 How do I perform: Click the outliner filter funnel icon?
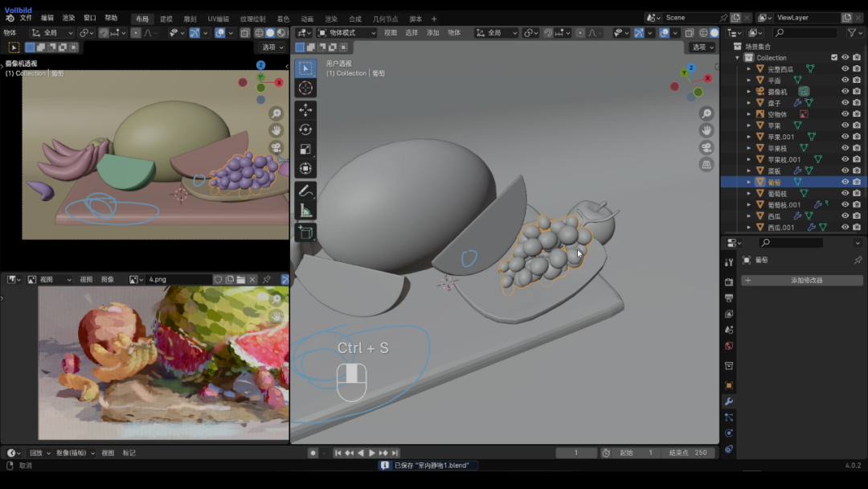click(x=852, y=33)
